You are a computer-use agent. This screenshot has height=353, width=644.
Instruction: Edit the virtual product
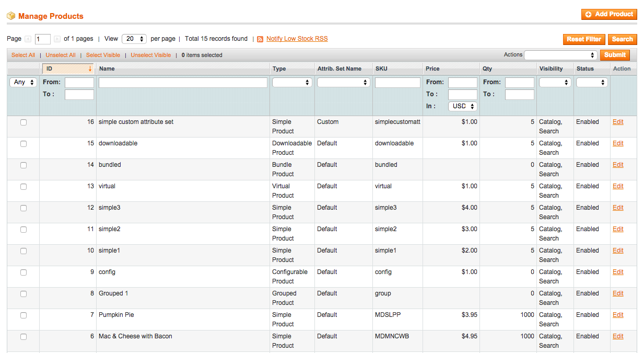coord(618,186)
